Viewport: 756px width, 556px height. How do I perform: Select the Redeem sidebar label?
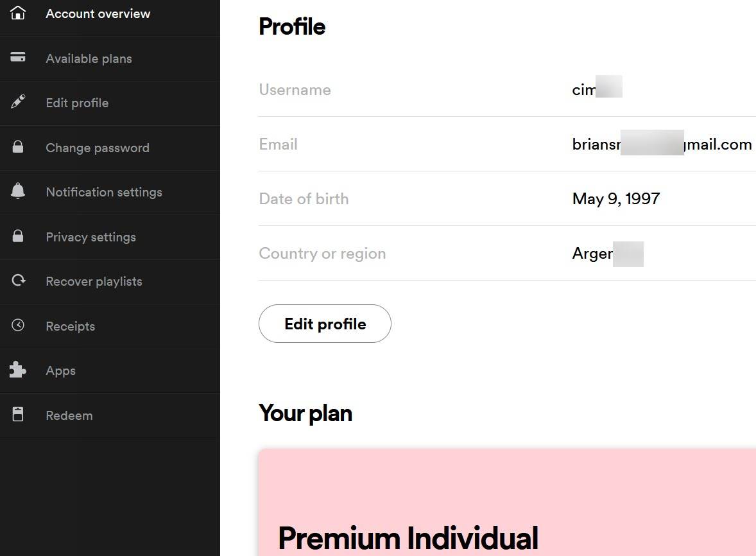point(69,415)
